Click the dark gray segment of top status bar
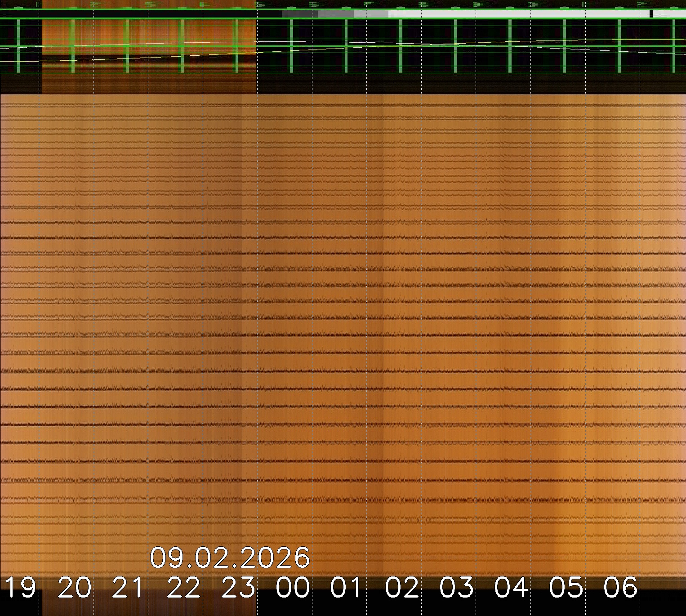The width and height of the screenshot is (686, 616). click(299, 14)
